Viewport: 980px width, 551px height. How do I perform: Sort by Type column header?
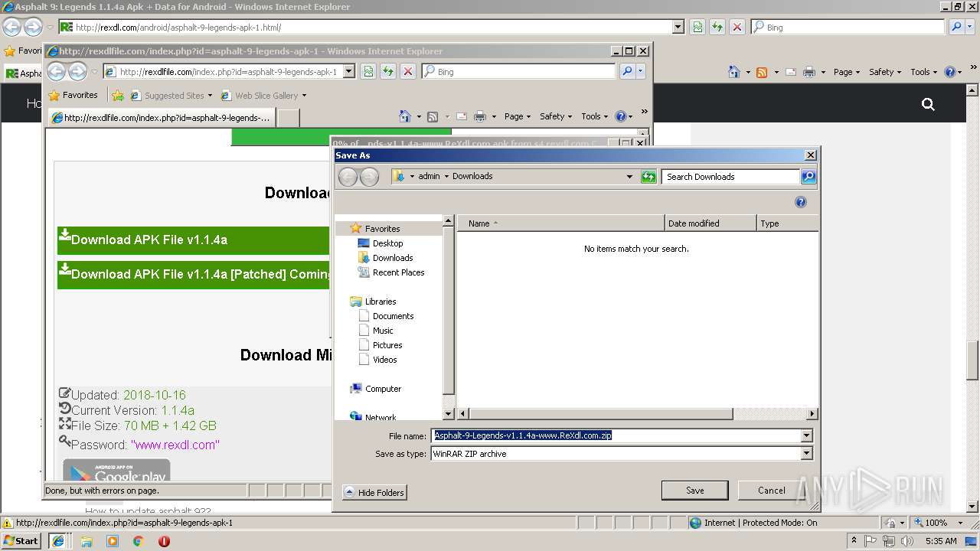[x=787, y=223]
